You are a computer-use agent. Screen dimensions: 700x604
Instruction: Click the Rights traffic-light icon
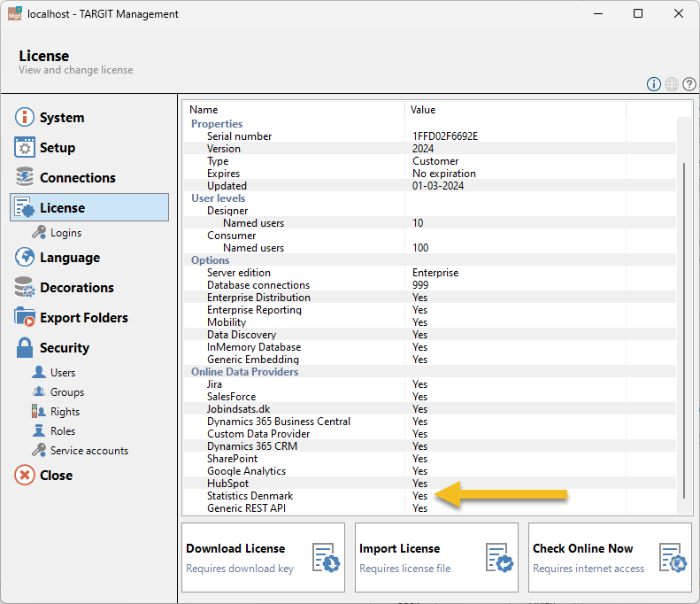click(39, 412)
